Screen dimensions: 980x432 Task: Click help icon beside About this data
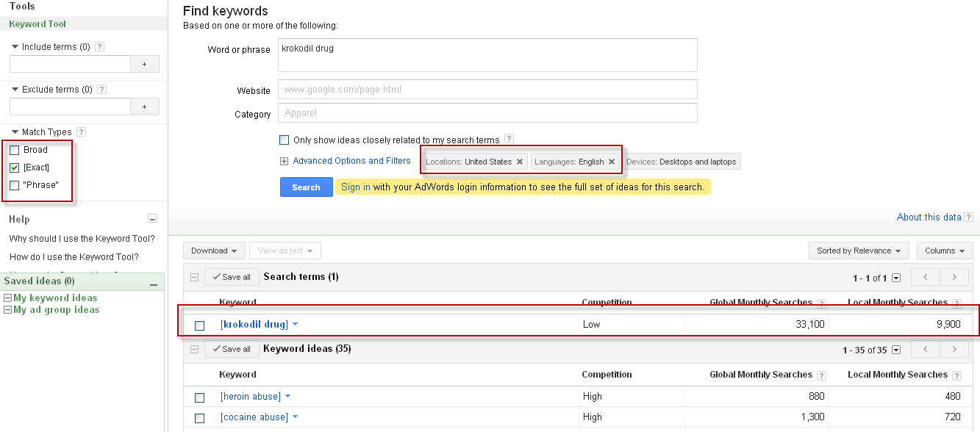tap(968, 217)
